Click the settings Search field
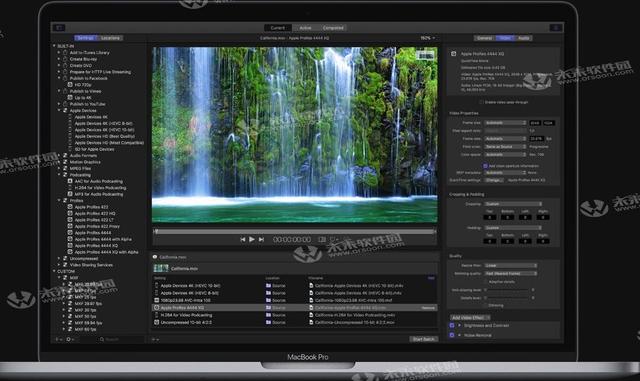Image resolution: width=640 pixels, height=381 pixels. pyautogui.click(x=122, y=339)
